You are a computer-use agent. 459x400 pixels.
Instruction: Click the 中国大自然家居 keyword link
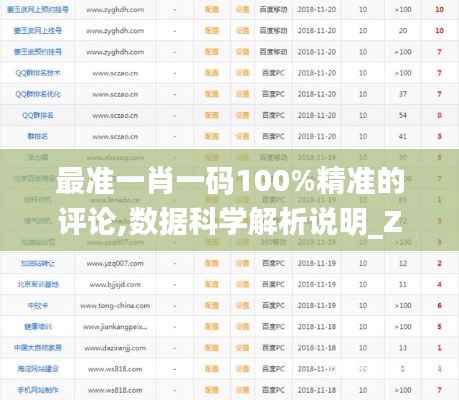[x=38, y=348]
